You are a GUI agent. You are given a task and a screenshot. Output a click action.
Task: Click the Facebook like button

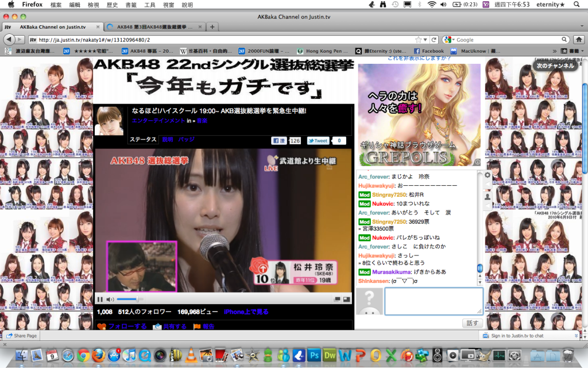coord(279,140)
